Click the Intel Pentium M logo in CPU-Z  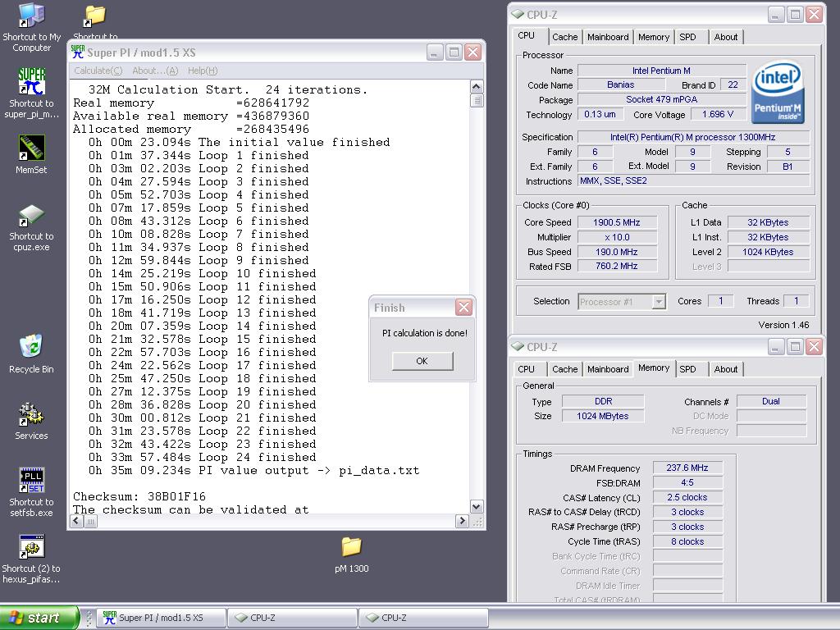[778, 92]
